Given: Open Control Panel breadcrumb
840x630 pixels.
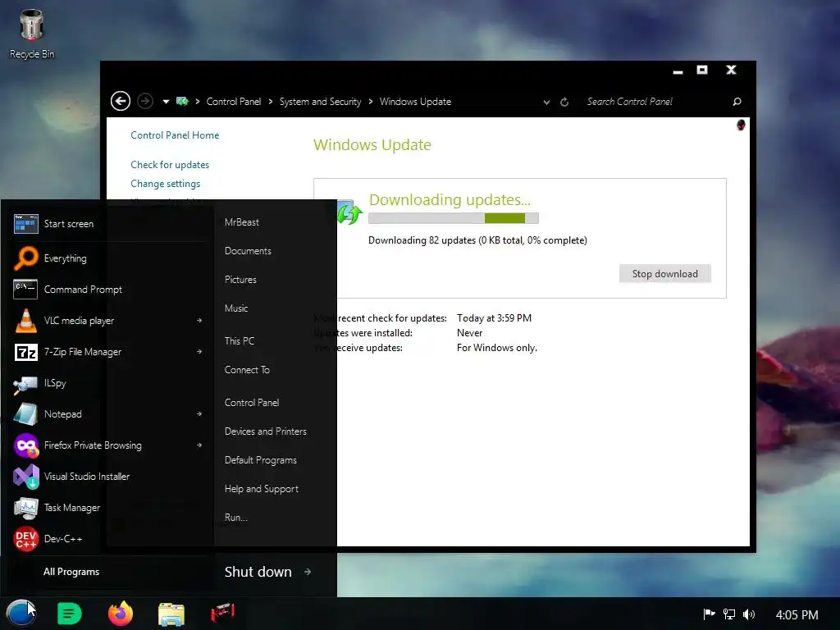Looking at the screenshot, I should tap(234, 102).
